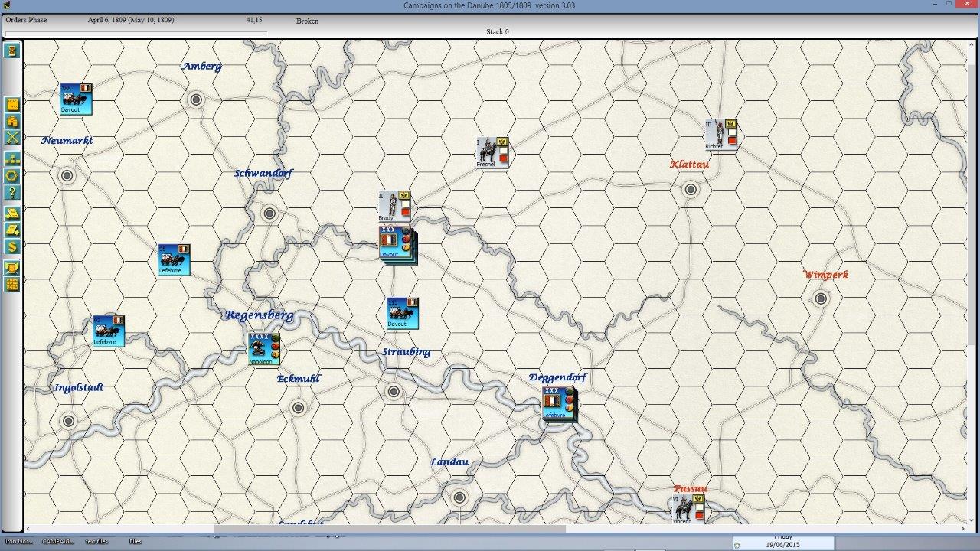
Task: Click the Ingolstadt town marker
Action: (68, 421)
